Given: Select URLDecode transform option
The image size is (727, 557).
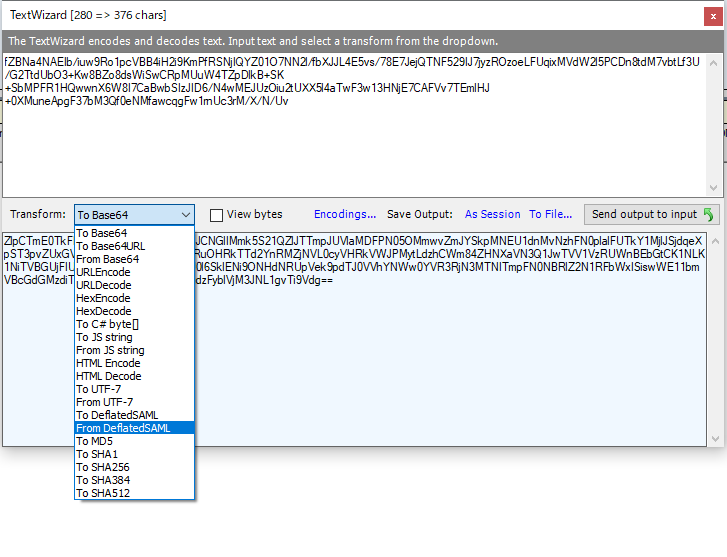Looking at the screenshot, I should pos(134,285).
